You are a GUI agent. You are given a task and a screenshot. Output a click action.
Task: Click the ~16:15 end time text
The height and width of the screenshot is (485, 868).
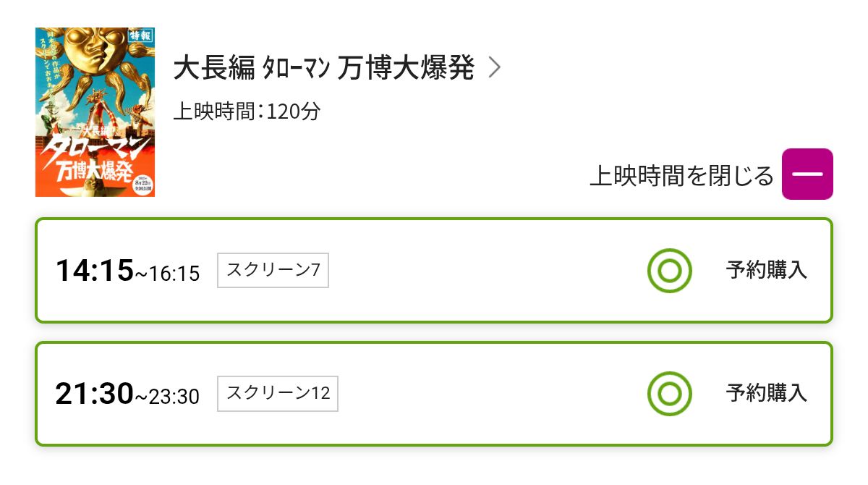(x=168, y=274)
